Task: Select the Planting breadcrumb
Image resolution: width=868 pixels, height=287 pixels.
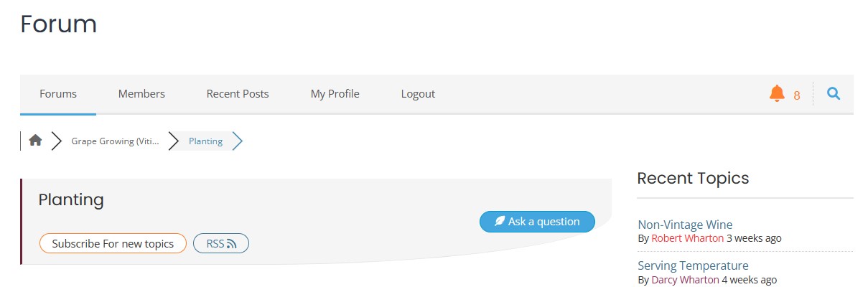Action: (x=205, y=141)
